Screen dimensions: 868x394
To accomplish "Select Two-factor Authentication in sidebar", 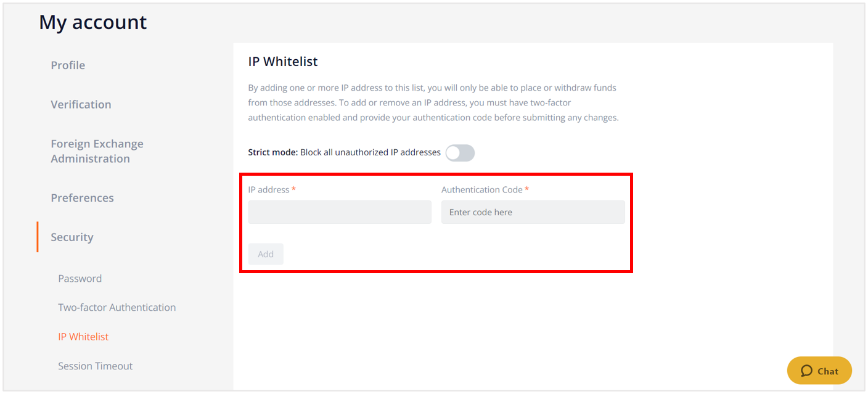I will click(x=117, y=308).
